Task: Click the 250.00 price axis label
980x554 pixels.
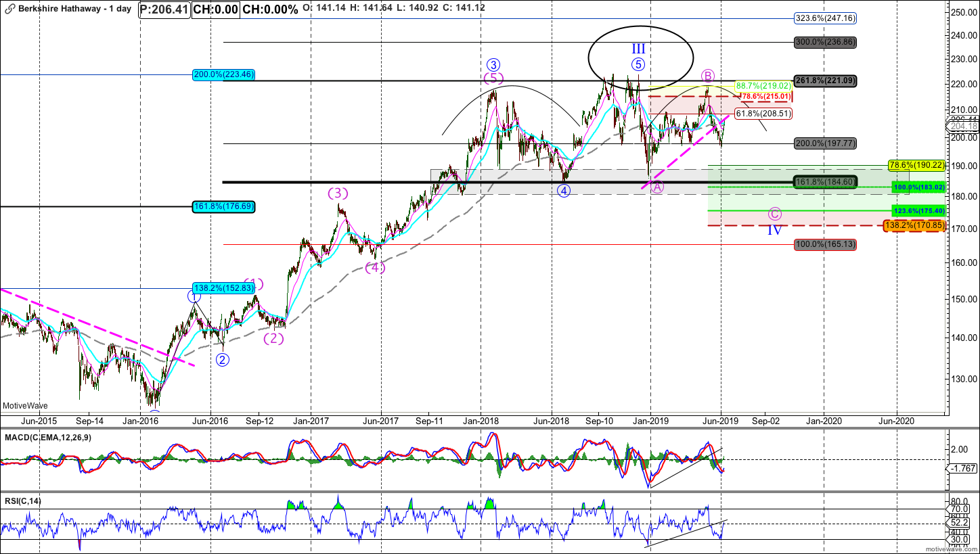Action: tap(963, 11)
